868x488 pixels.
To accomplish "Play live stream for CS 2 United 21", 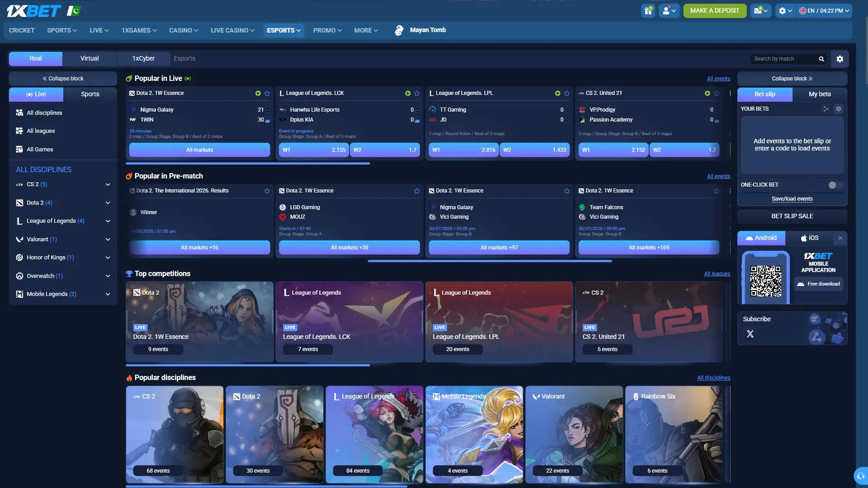I will point(707,94).
